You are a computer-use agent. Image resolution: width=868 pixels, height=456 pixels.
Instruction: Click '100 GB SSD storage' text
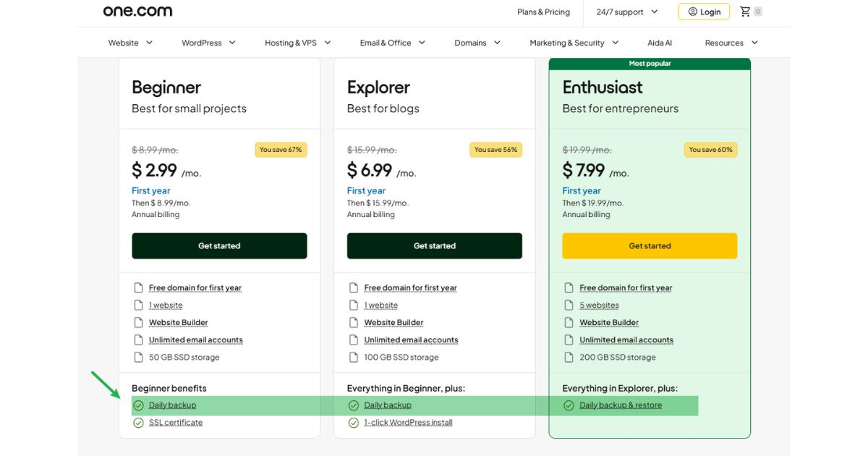pos(401,357)
